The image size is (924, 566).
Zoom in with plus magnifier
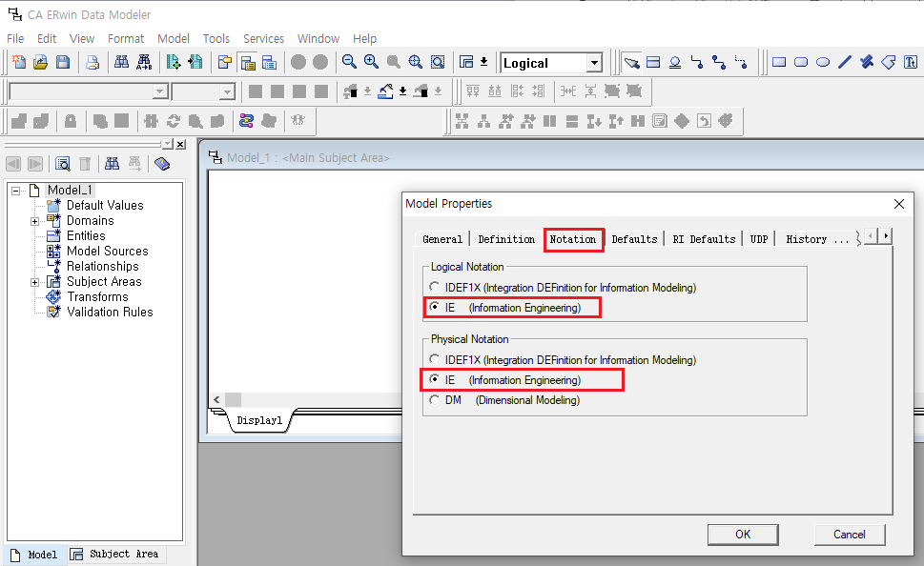[x=371, y=62]
